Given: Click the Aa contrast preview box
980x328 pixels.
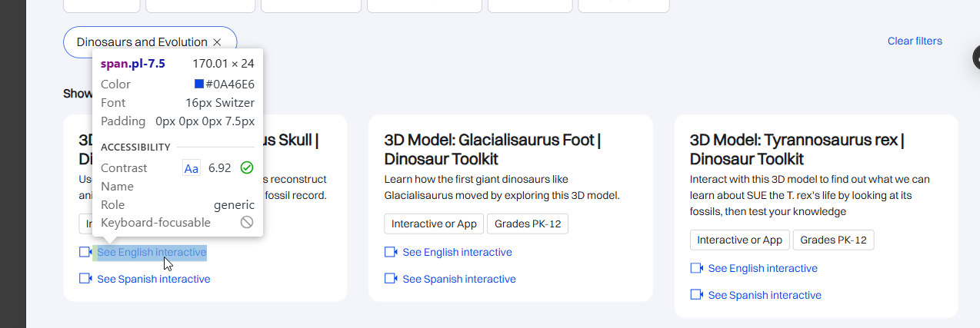Looking at the screenshot, I should pyautogui.click(x=192, y=167).
